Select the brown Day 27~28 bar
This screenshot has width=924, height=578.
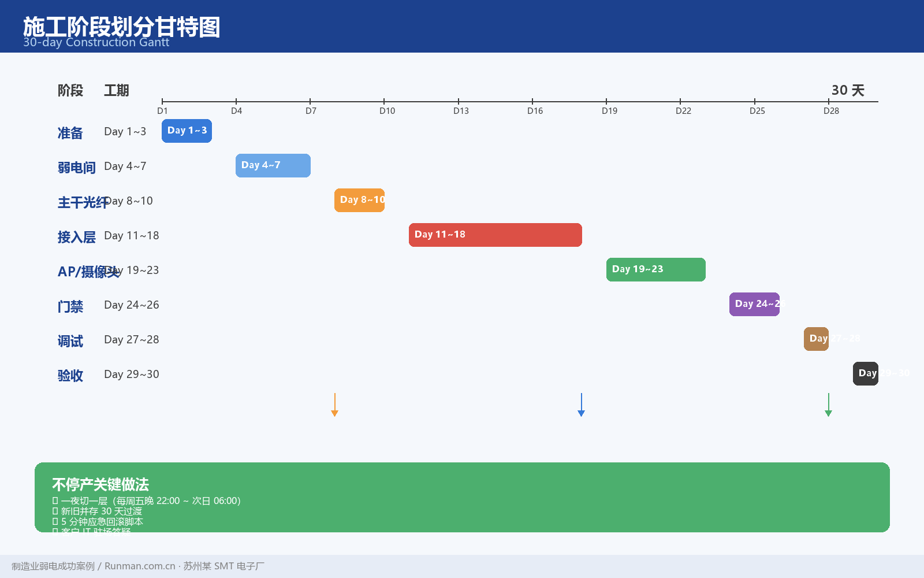[816, 339]
